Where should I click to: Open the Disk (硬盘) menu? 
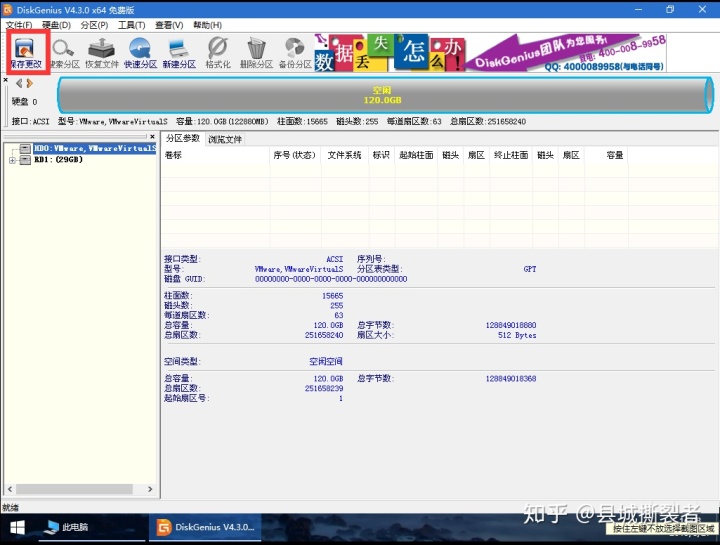[56, 25]
